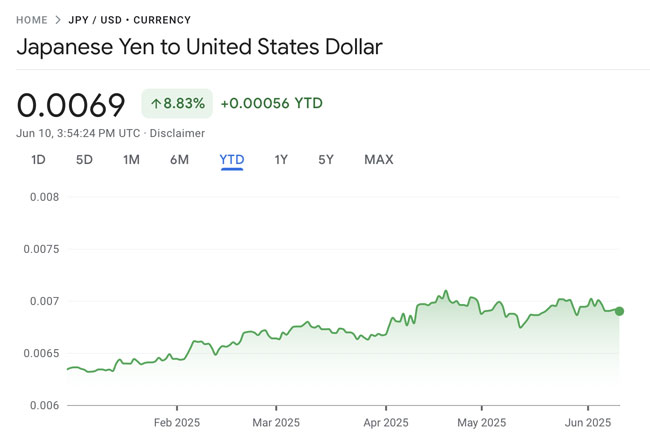
Task: Click the Japanese Yen to United States Dollar heading
Action: [199, 47]
